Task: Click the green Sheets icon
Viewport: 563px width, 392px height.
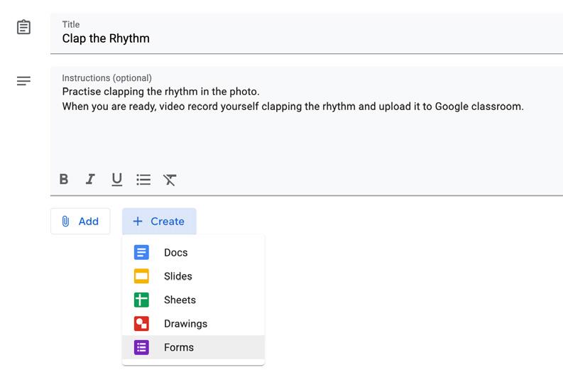Action: click(141, 300)
